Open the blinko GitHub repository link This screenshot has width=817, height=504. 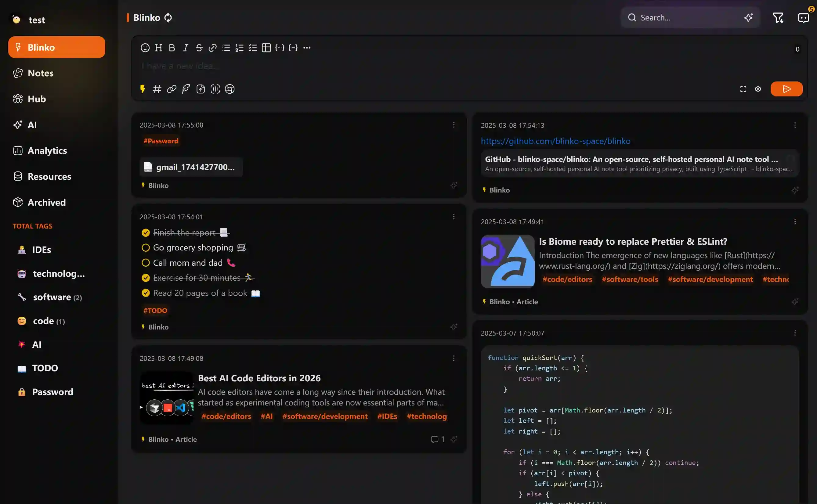click(x=555, y=141)
